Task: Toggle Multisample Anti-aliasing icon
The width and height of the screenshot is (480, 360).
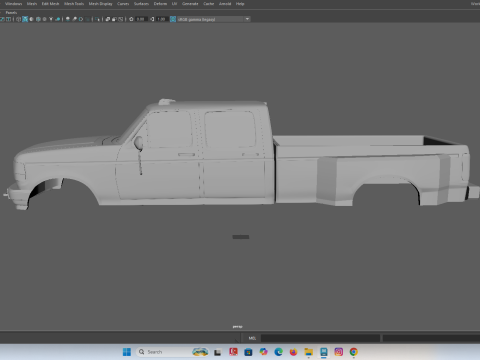Action: click(81, 19)
